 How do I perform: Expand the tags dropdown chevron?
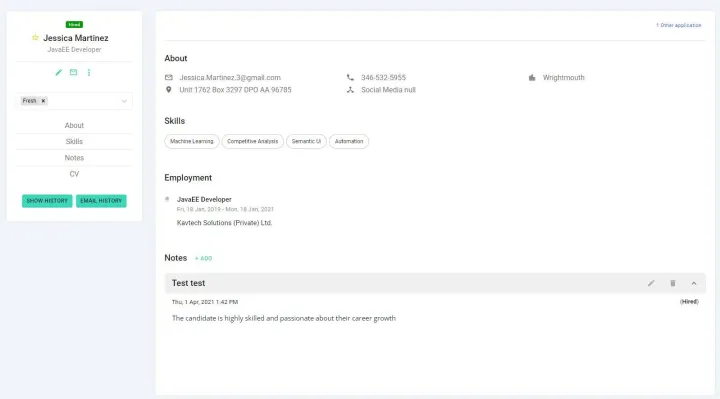pyautogui.click(x=124, y=101)
